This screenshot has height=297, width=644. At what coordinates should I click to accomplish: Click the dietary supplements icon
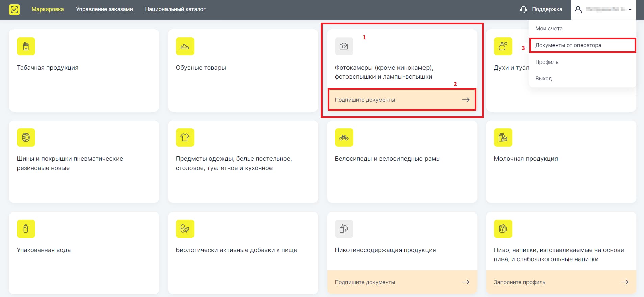click(x=185, y=229)
